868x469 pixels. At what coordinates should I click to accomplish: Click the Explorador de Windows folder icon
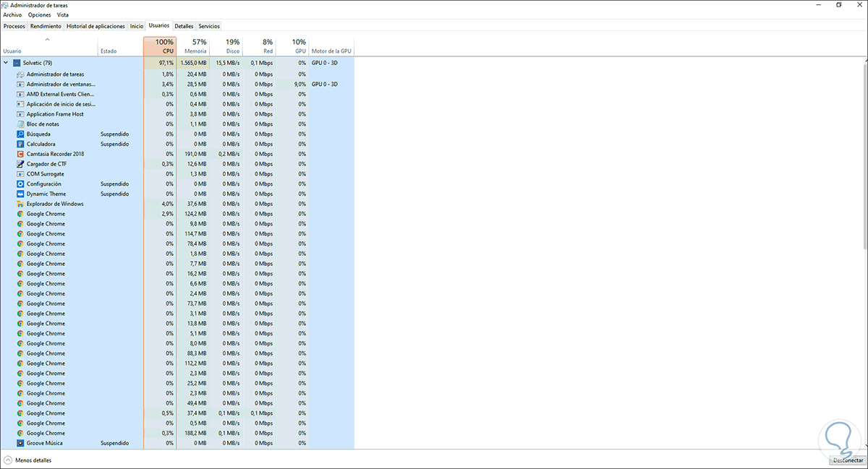click(x=20, y=204)
